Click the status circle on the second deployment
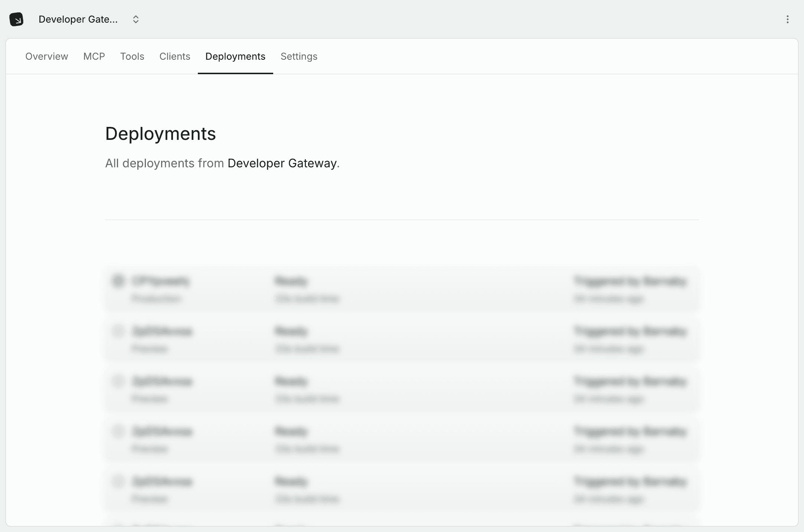The image size is (804, 532). (119, 331)
